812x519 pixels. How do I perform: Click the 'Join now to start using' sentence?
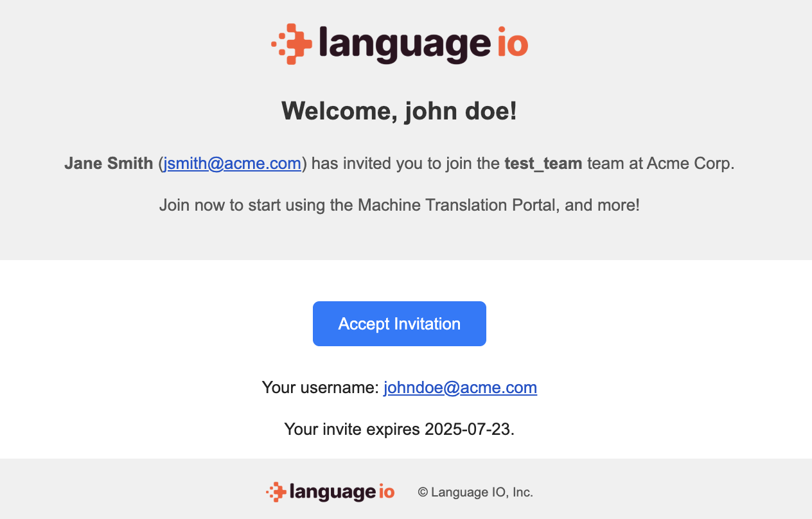400,206
